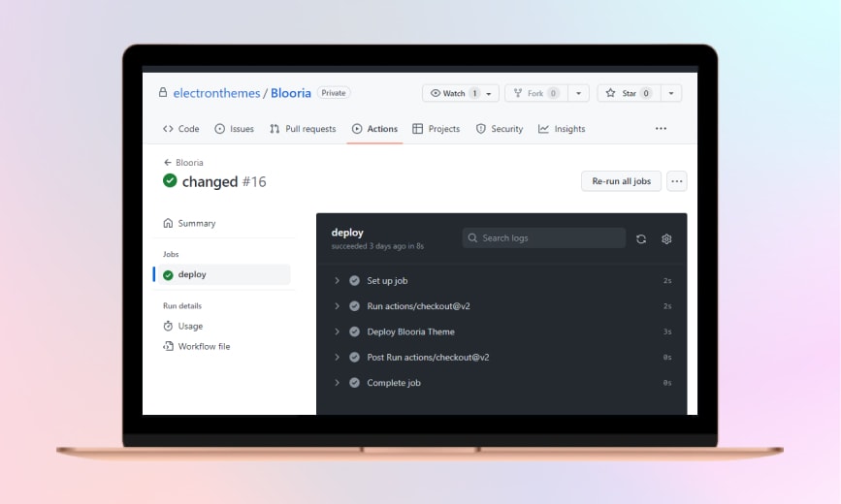
Task: Click the deploy heading in log panel
Action: [347, 233]
